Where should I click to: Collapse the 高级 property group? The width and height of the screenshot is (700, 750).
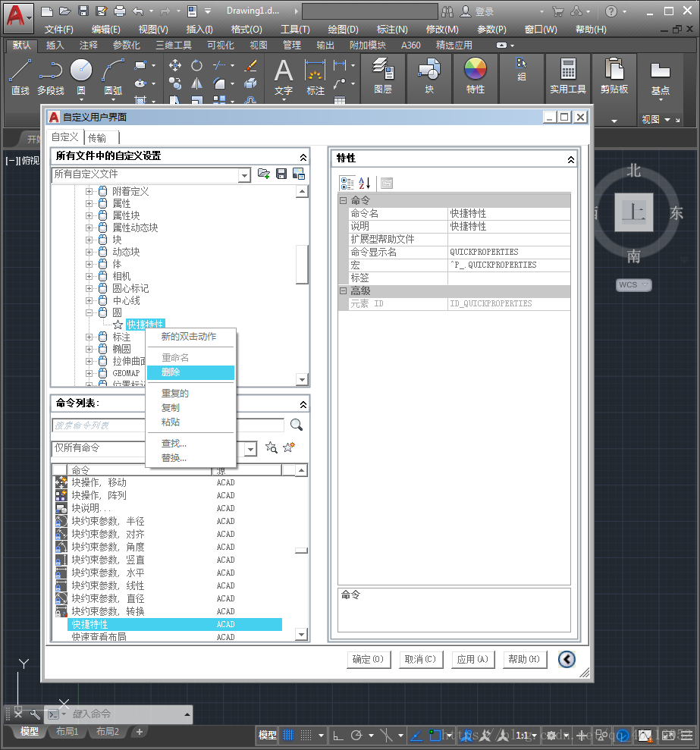click(343, 290)
